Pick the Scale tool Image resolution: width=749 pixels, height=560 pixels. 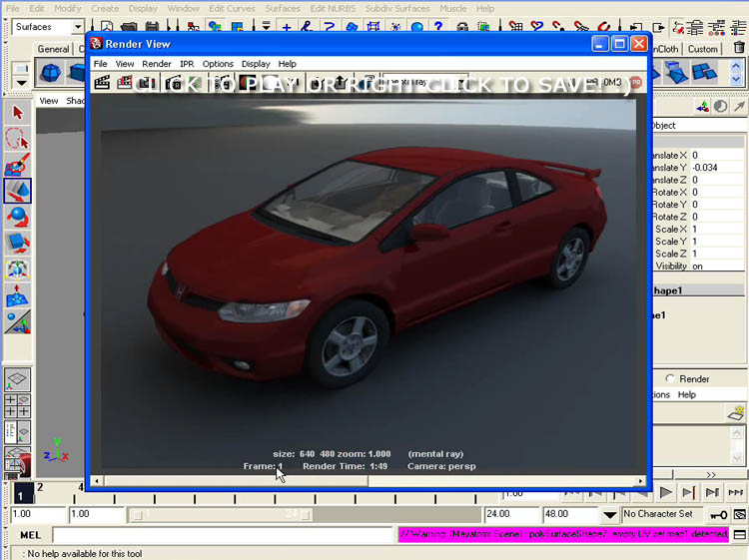click(x=17, y=243)
